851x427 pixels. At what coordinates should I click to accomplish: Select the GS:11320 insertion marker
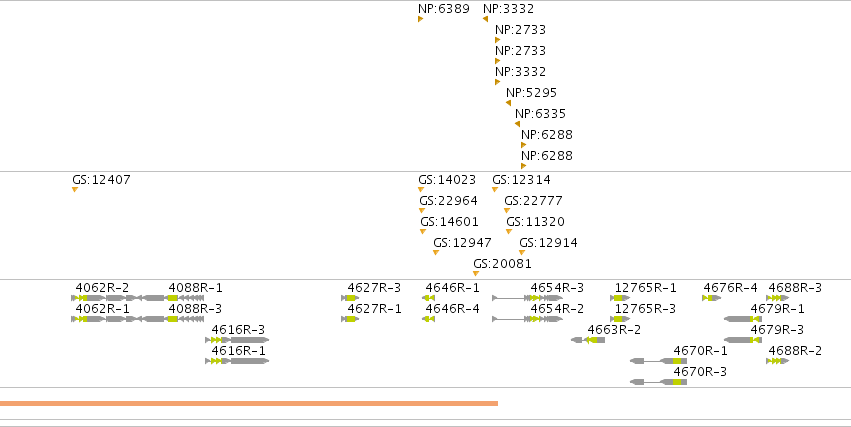pyautogui.click(x=509, y=232)
